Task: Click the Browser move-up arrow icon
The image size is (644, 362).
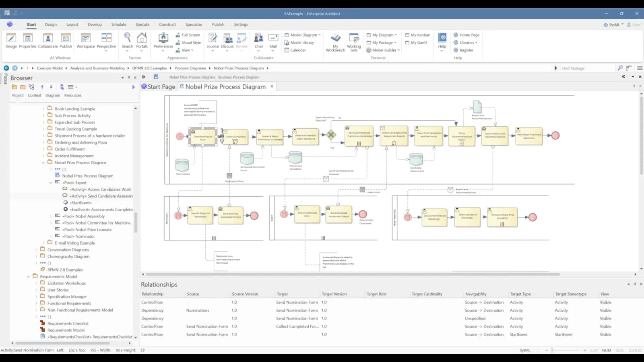Action: tap(42, 86)
